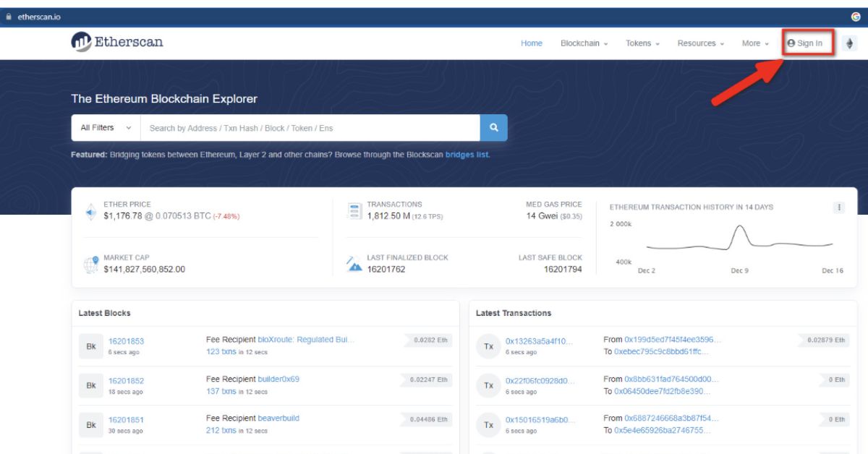Click the Last Finalized Block icon
868x454 pixels.
point(354,265)
